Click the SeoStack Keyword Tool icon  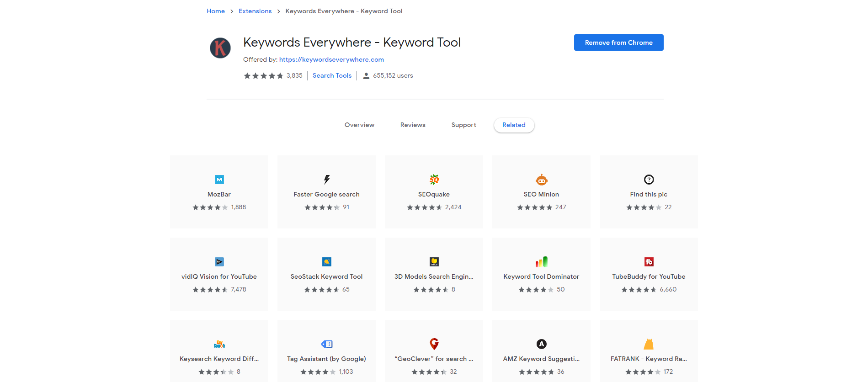point(327,262)
